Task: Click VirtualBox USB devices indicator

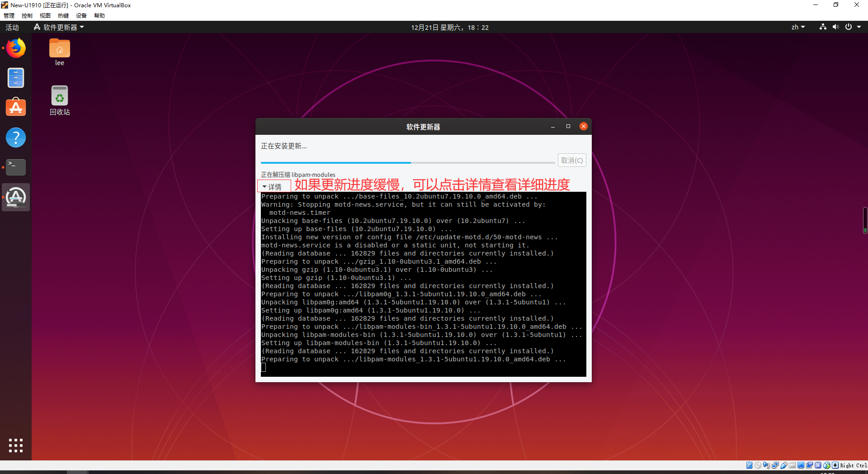Action: pos(784,465)
